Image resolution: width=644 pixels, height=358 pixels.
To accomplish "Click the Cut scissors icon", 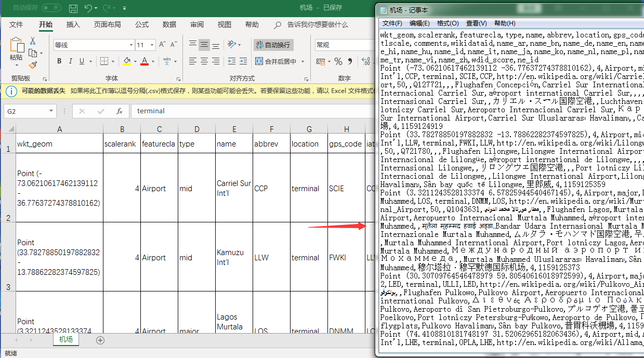I will [33, 41].
